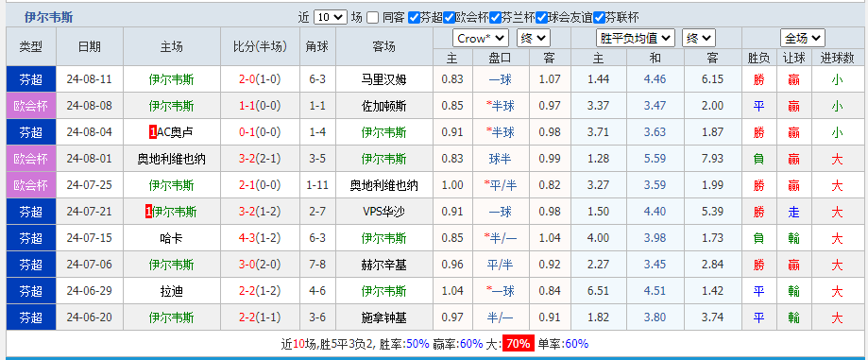Image resolution: width=868 pixels, height=360 pixels.
Task: Open the 全场 dropdown
Action: (803, 38)
